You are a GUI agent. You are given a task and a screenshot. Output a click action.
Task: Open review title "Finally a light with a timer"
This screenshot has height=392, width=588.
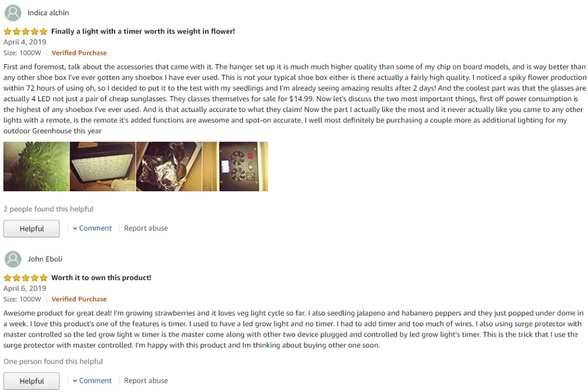pos(143,32)
